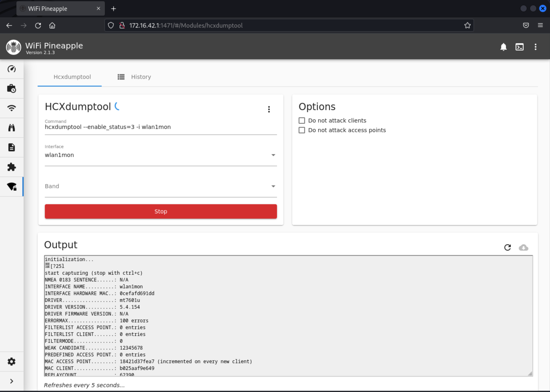The image size is (550, 392).
Task: Click the output cloud download icon
Action: pos(523,247)
